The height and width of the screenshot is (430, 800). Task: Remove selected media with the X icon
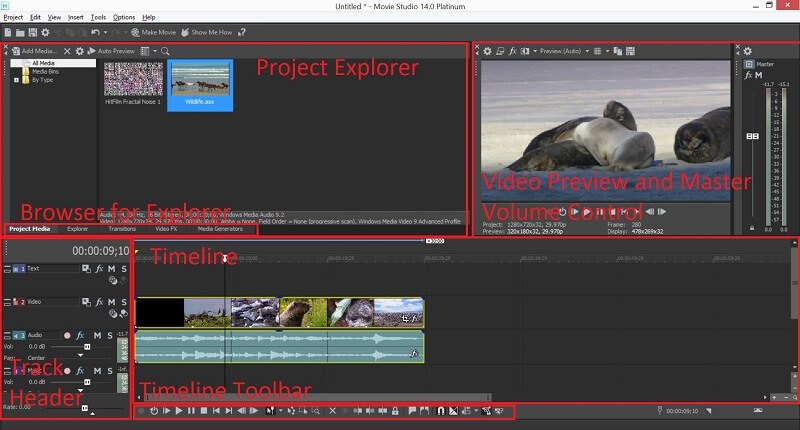[67, 51]
